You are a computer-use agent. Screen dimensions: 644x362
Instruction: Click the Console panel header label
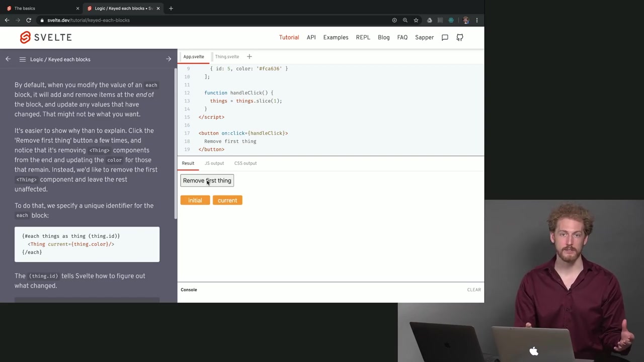pos(189,290)
